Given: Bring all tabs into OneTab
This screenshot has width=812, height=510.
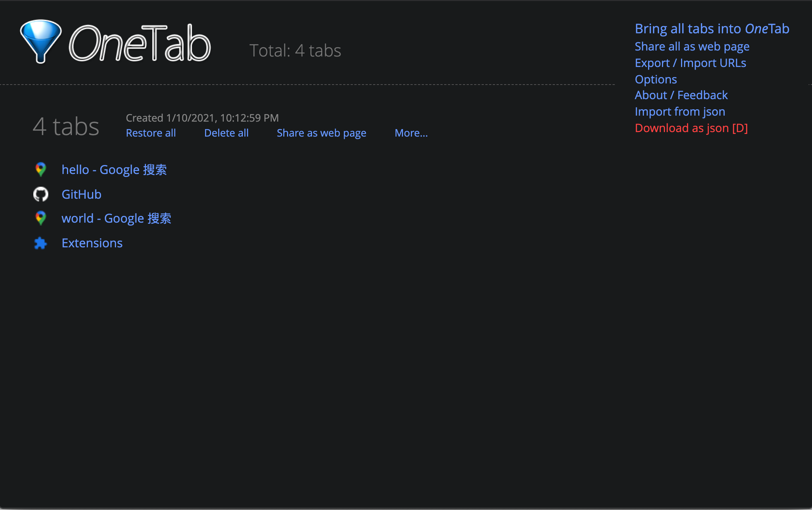Looking at the screenshot, I should pyautogui.click(x=712, y=29).
